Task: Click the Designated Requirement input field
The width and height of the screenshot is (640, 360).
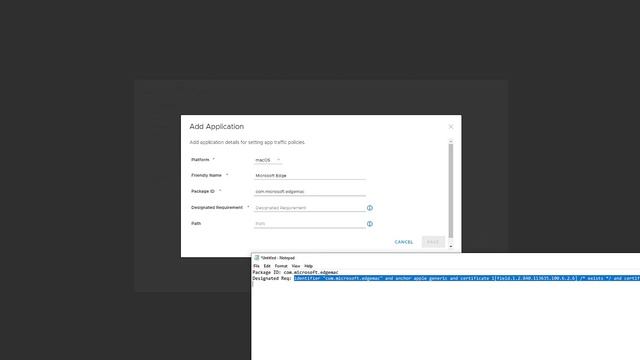Action: pos(309,208)
